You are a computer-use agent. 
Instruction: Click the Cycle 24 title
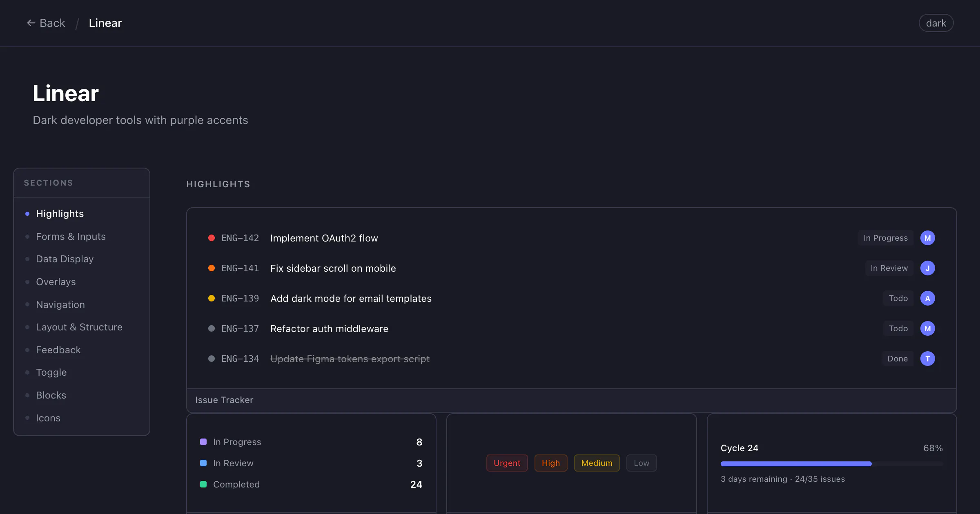739,448
